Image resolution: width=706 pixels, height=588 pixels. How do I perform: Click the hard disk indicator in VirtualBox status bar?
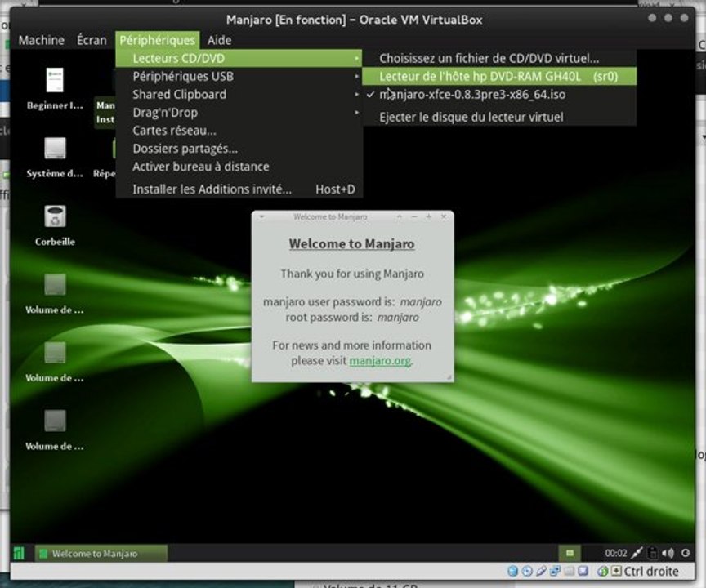[x=513, y=571]
